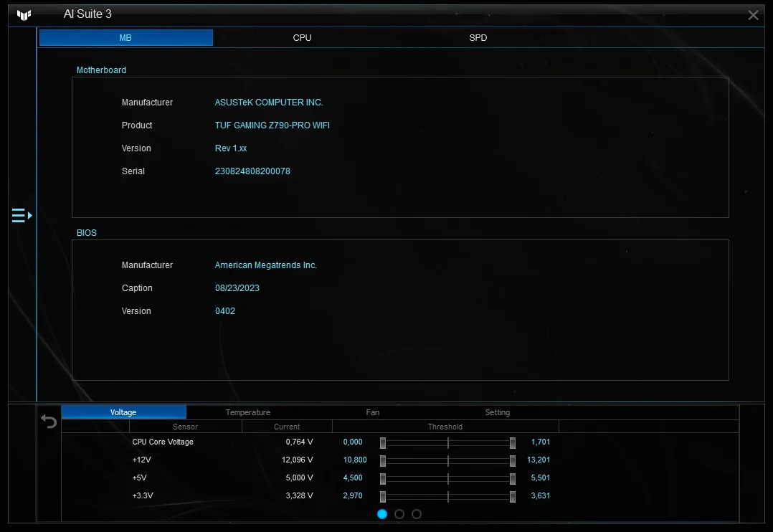773x532 pixels.
Task: Click CPU Core Voltage upper threshold handle
Action: (513, 443)
